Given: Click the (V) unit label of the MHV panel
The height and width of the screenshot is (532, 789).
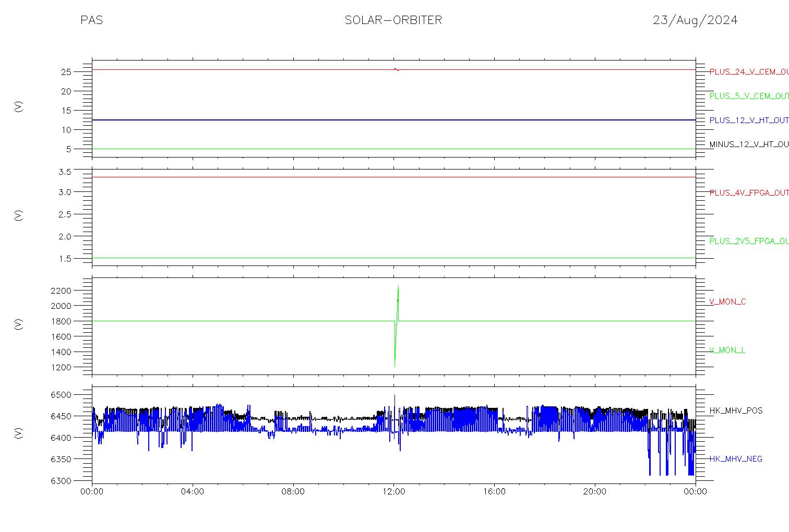Looking at the screenshot, I should pyautogui.click(x=19, y=433).
